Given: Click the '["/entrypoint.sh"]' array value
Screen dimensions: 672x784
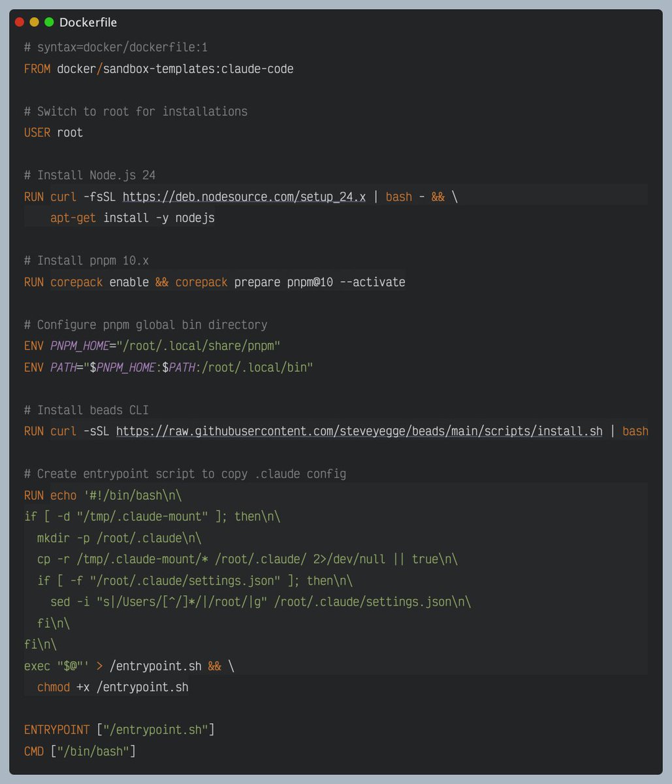Looking at the screenshot, I should point(155,730).
